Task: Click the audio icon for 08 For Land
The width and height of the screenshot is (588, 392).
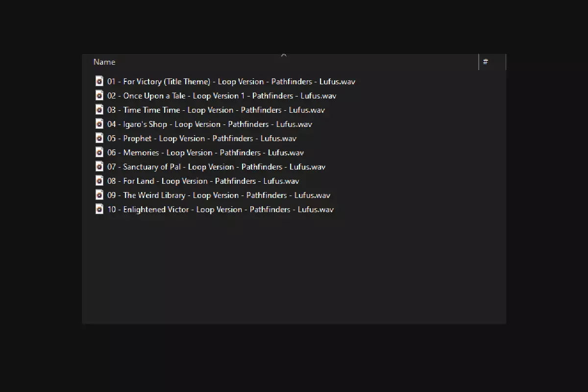Action: tap(99, 181)
